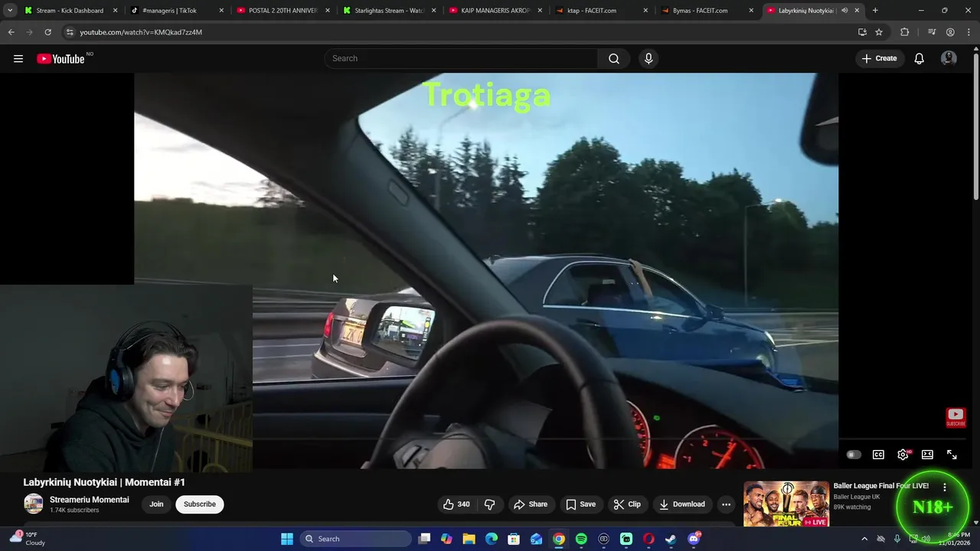The image size is (980, 551).
Task: Open the YouTube account avatar menu
Action: [x=949, y=59]
